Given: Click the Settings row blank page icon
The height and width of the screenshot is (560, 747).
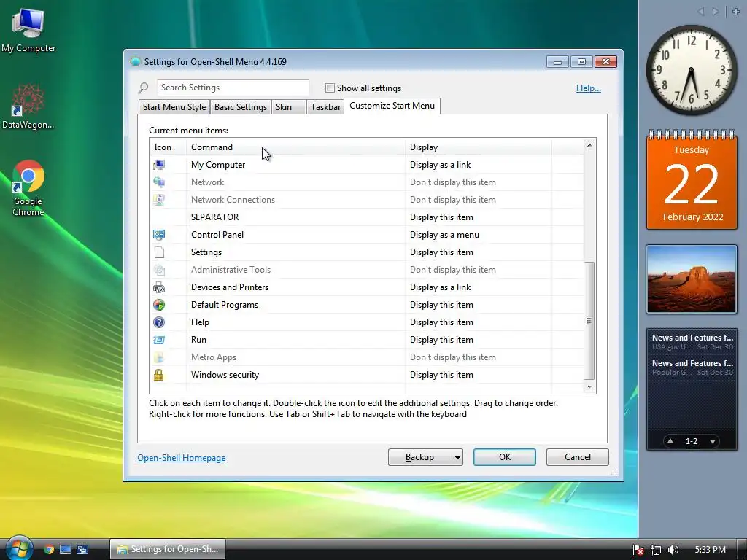Looking at the screenshot, I should pyautogui.click(x=159, y=252).
